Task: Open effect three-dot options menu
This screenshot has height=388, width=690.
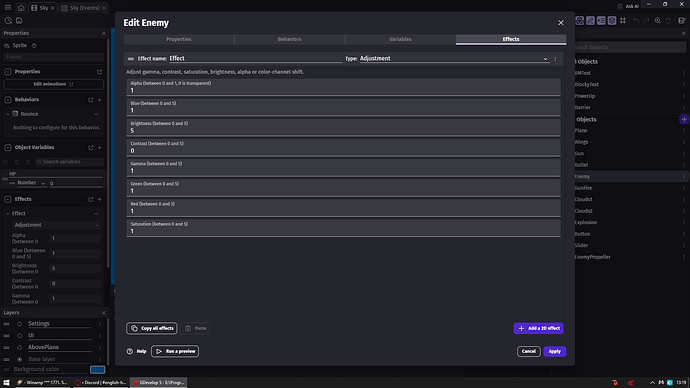Action: pyautogui.click(x=555, y=59)
